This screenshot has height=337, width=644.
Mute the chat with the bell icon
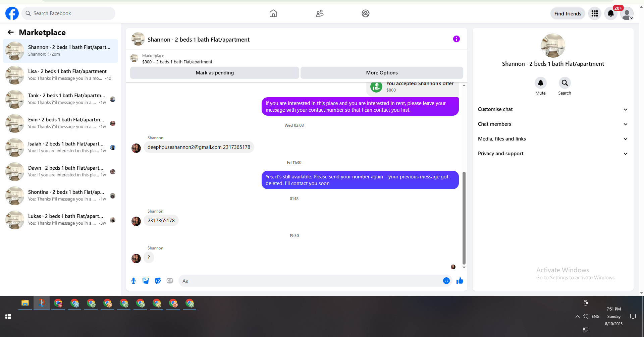(x=540, y=83)
